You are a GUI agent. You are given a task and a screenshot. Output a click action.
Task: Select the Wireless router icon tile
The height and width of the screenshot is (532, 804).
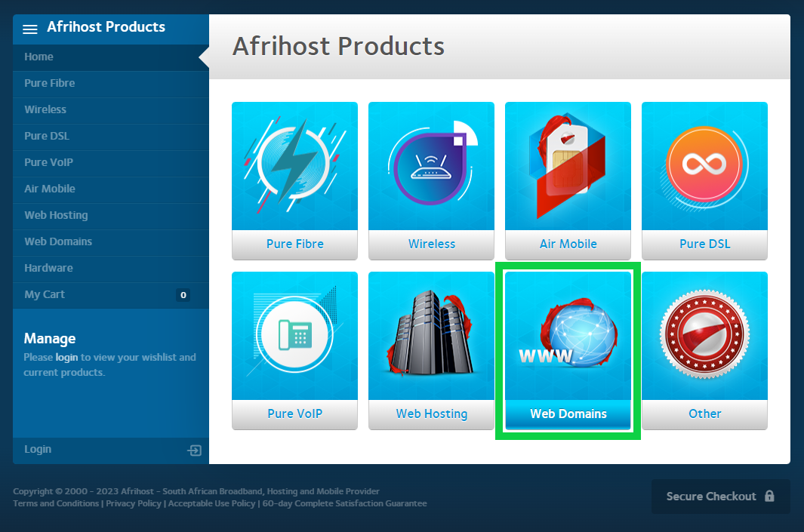click(432, 168)
